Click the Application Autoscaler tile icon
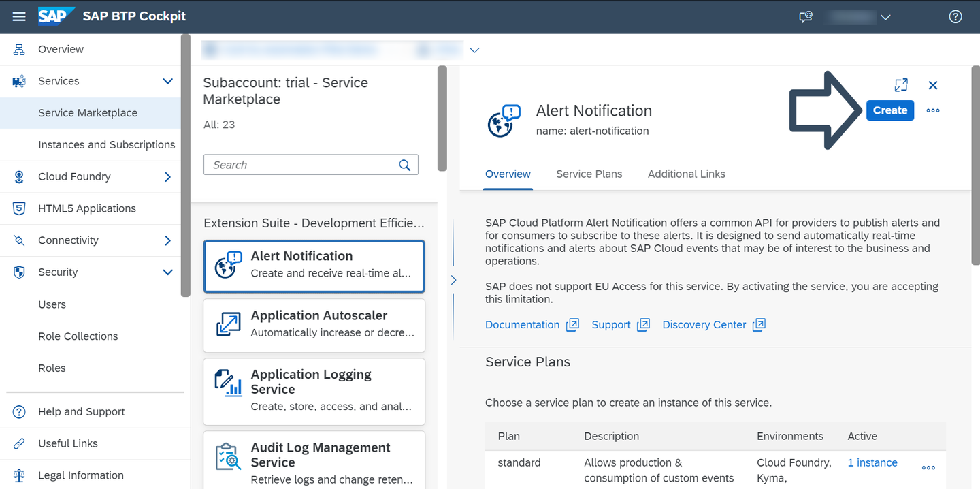 tap(229, 324)
